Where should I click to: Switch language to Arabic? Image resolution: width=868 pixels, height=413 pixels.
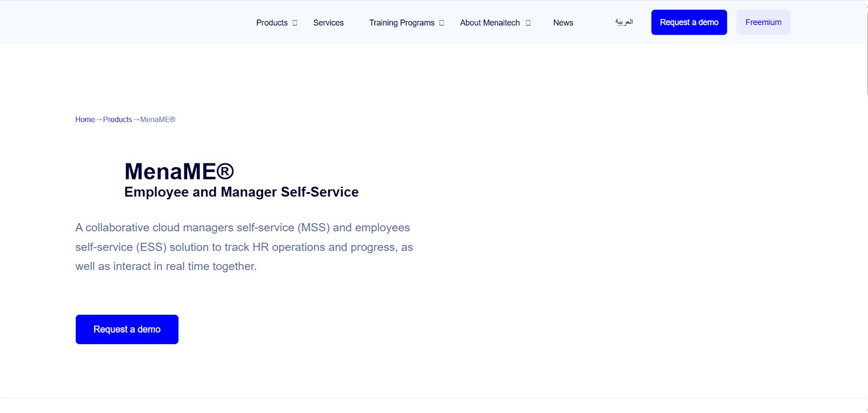pyautogui.click(x=624, y=22)
